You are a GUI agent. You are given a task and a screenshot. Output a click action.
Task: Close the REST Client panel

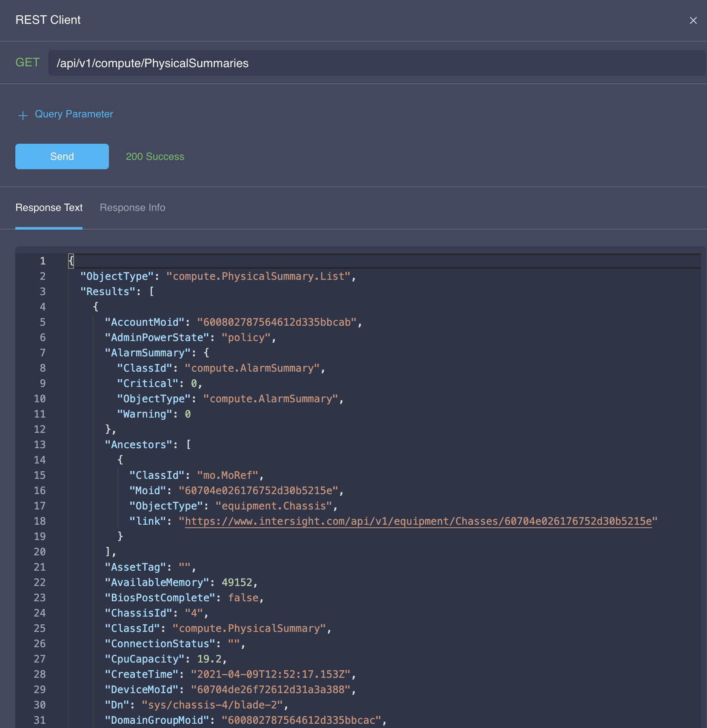tap(693, 20)
